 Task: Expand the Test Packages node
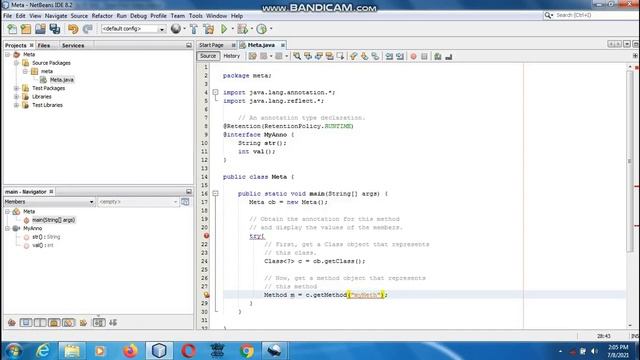[16, 88]
